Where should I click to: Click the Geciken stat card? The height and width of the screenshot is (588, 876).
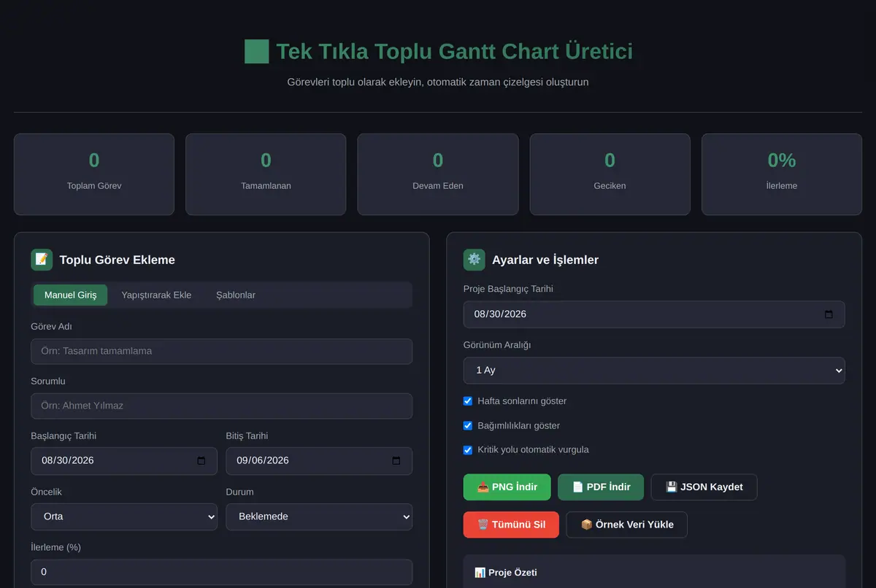610,174
